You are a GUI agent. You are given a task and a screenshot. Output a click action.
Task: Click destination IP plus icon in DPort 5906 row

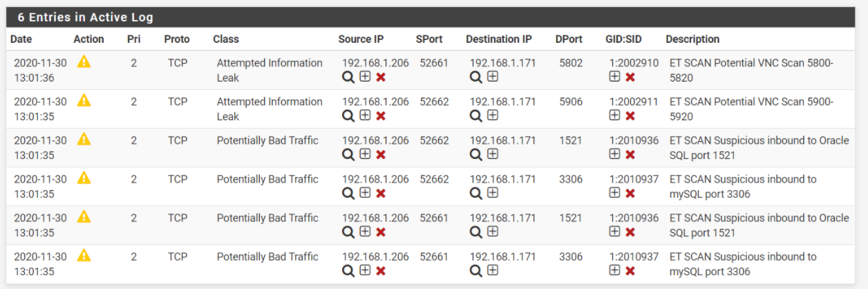coord(493,115)
